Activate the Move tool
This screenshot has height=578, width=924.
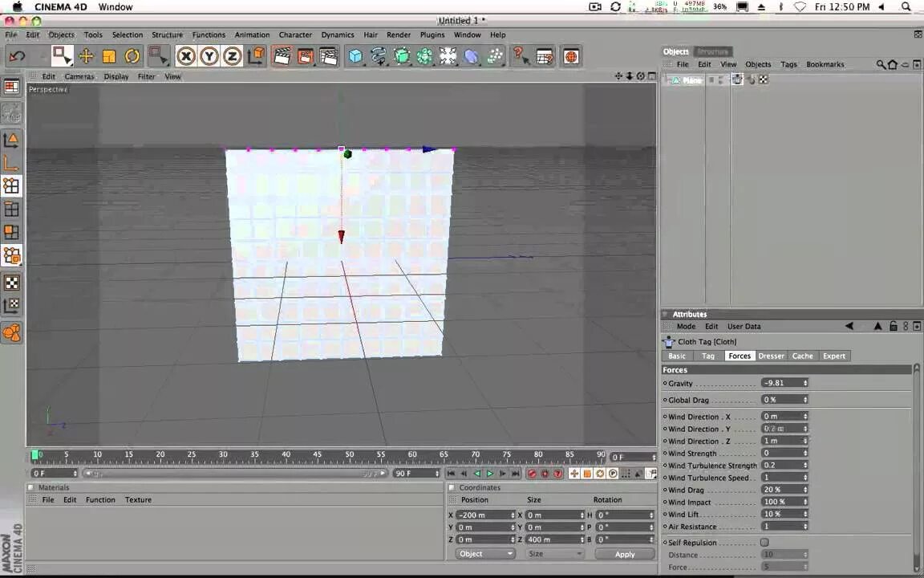coord(86,56)
